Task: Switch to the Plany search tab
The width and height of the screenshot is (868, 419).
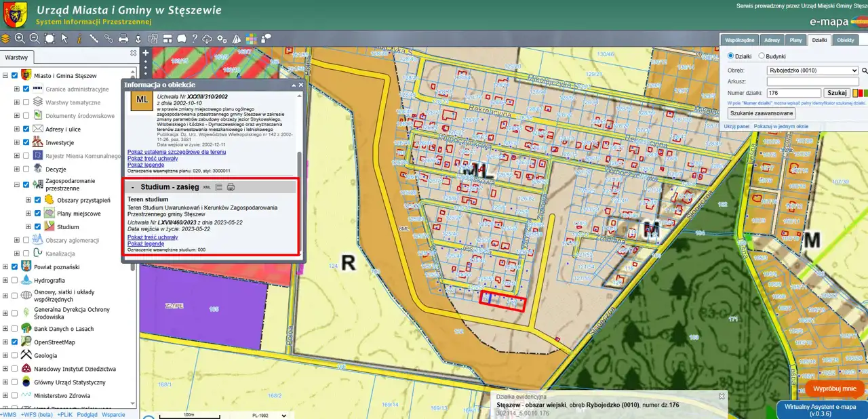Action: tap(795, 40)
